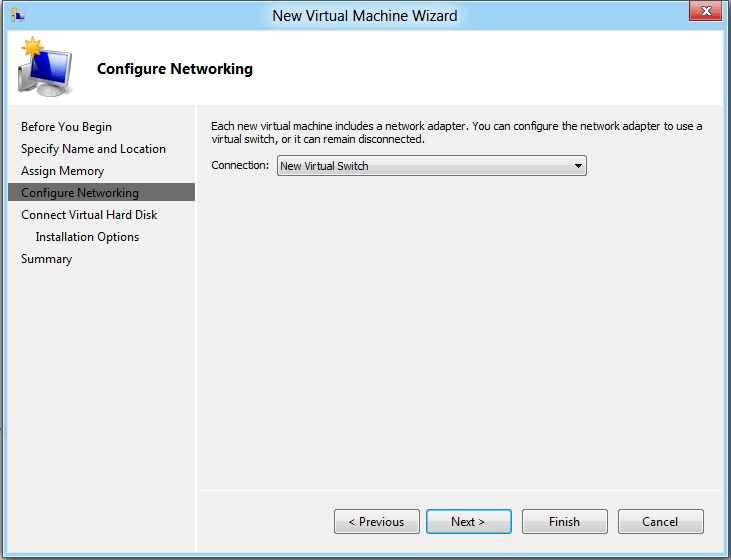Viewport: 731px width, 560px height.
Task: Cancel the wizard
Action: pos(660,522)
